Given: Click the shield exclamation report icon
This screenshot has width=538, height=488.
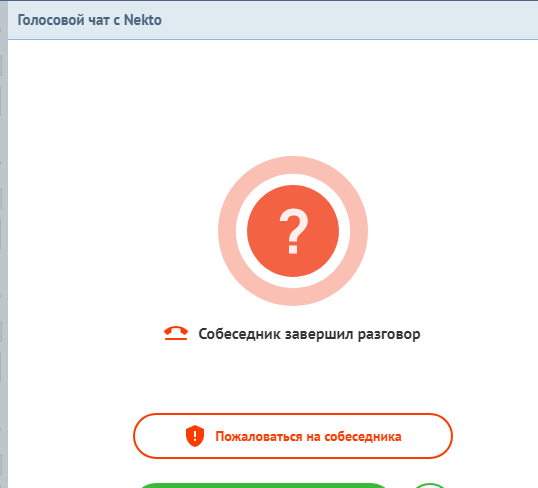Looking at the screenshot, I should (x=195, y=436).
